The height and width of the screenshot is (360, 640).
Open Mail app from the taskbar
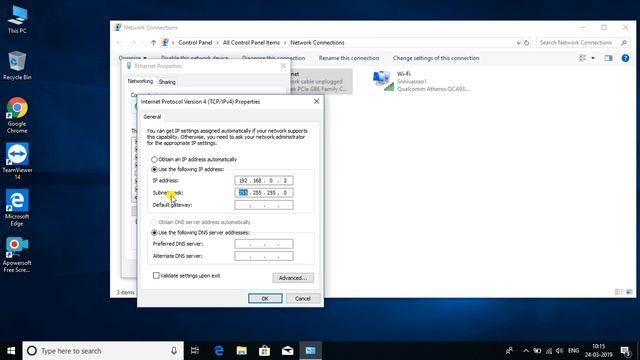(x=287, y=351)
